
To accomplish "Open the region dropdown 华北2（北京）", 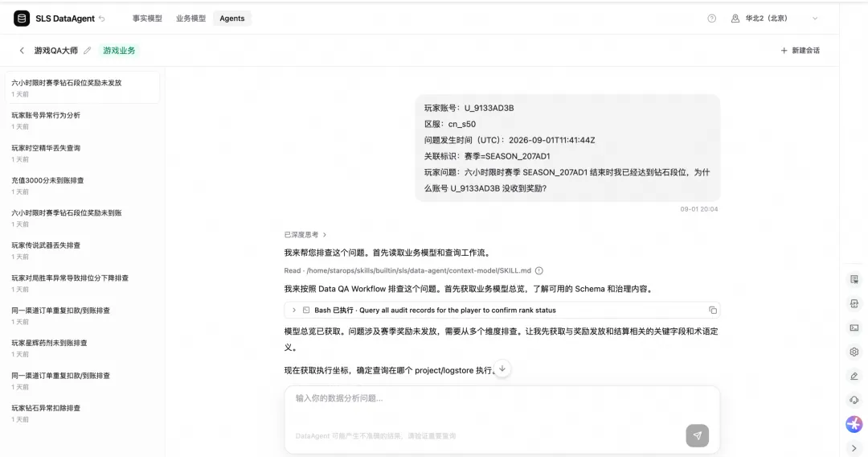I will tap(774, 19).
